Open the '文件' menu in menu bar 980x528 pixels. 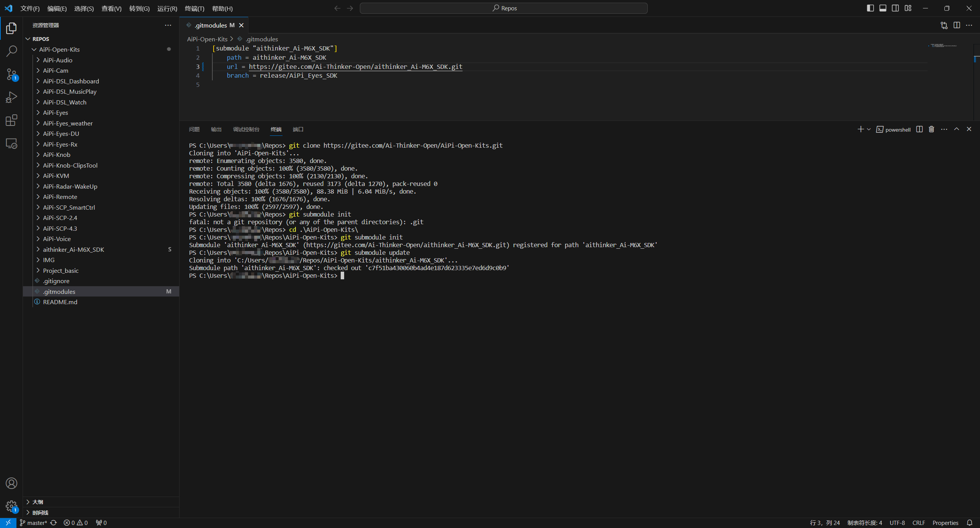coord(30,8)
